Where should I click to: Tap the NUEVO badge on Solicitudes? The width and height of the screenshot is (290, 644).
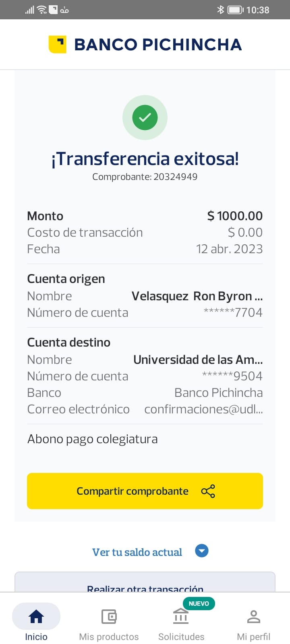199,603
